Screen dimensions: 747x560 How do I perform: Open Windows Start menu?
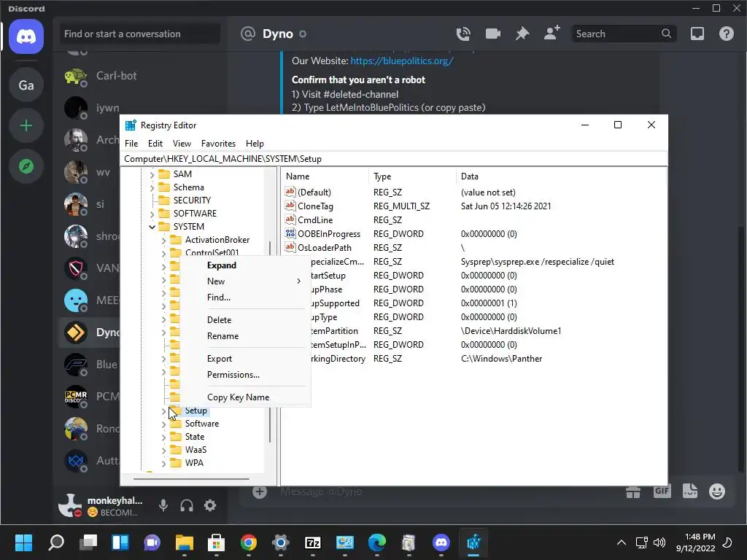click(x=23, y=542)
